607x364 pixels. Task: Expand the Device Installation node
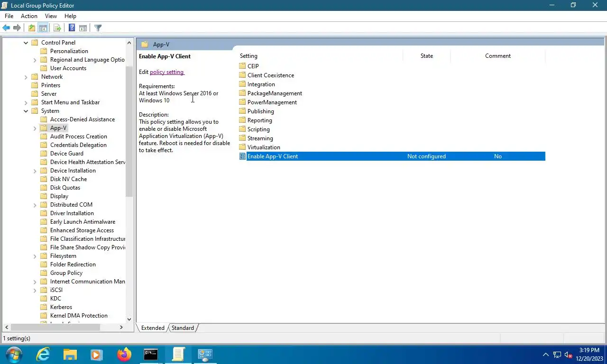35,171
